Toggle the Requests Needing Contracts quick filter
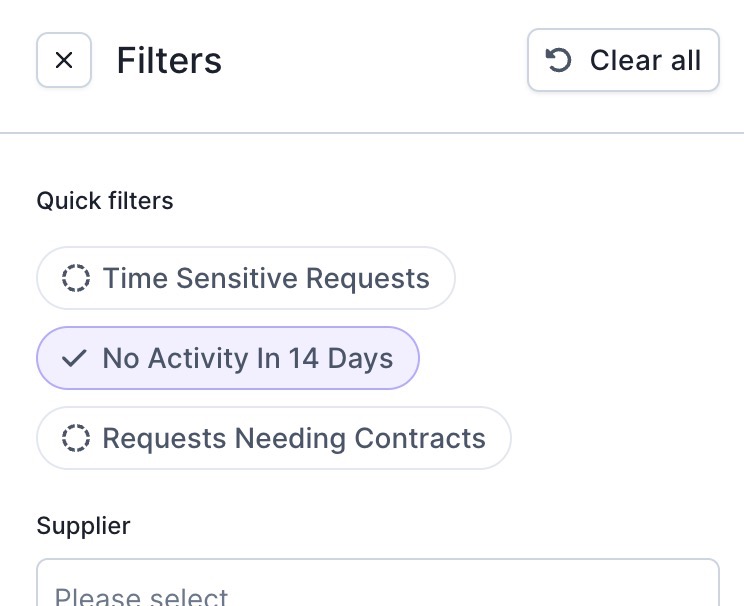The image size is (744, 606). pyautogui.click(x=274, y=438)
